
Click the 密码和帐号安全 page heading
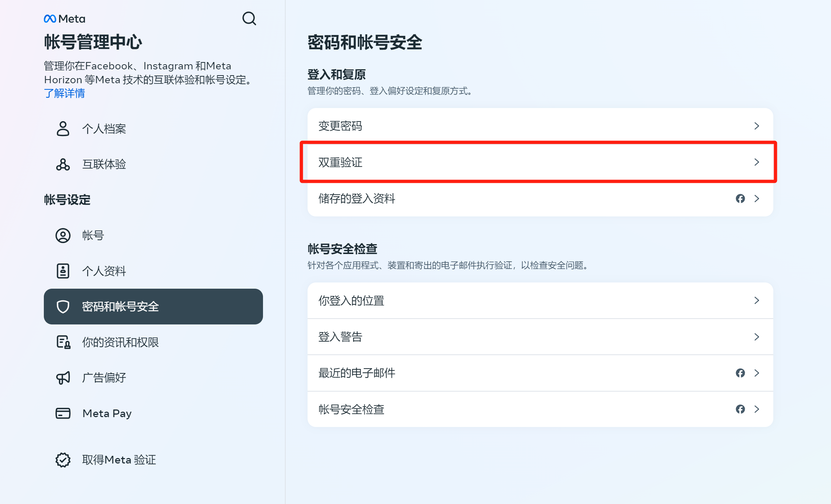(x=365, y=42)
